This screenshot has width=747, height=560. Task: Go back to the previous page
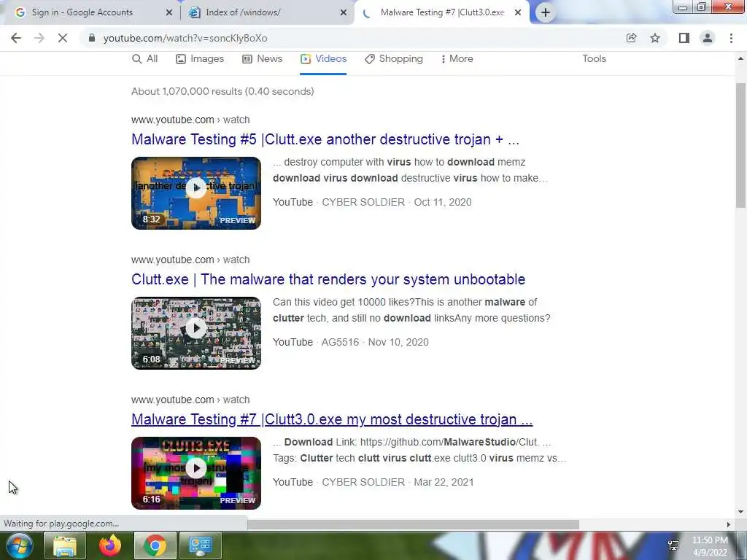(16, 38)
